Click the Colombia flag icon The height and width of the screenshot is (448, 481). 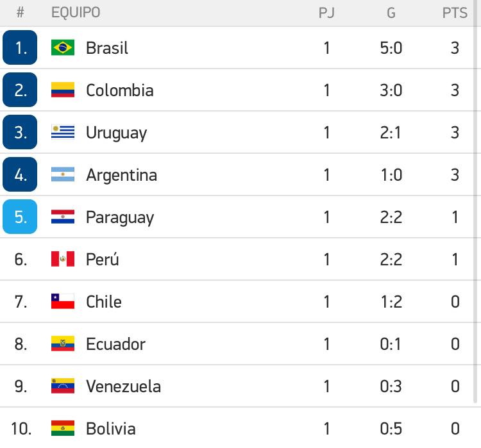click(63, 90)
